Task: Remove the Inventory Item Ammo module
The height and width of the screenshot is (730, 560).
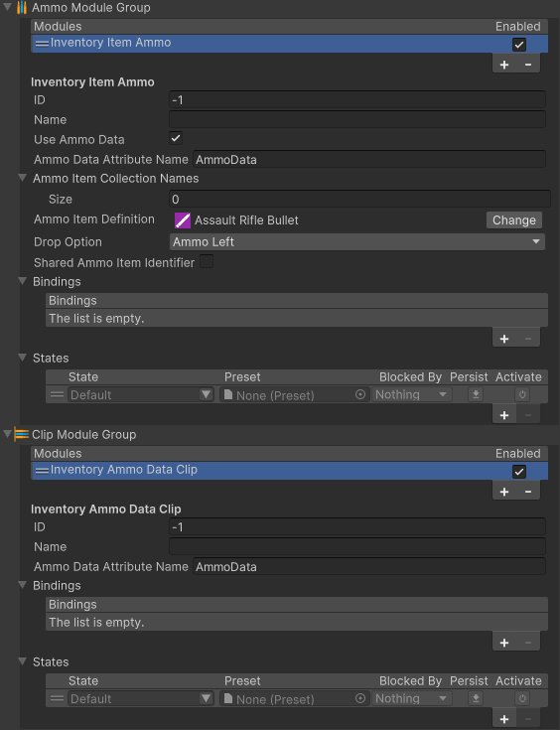Action: [528, 65]
